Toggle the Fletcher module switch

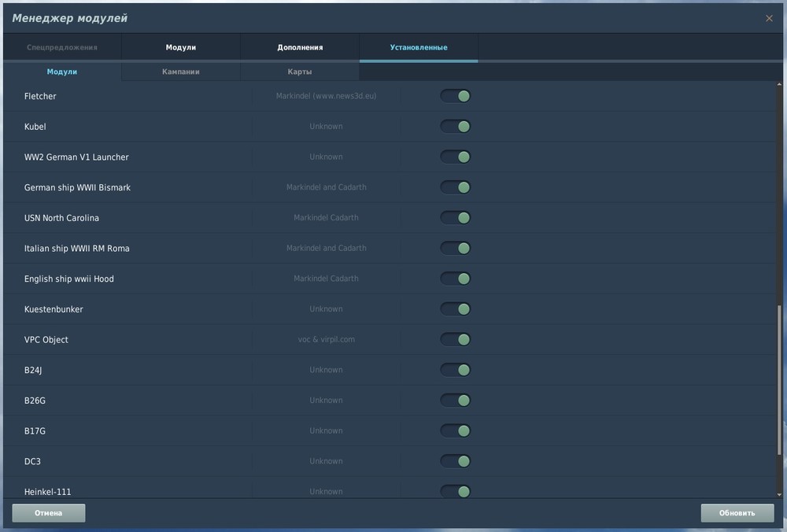(455, 96)
